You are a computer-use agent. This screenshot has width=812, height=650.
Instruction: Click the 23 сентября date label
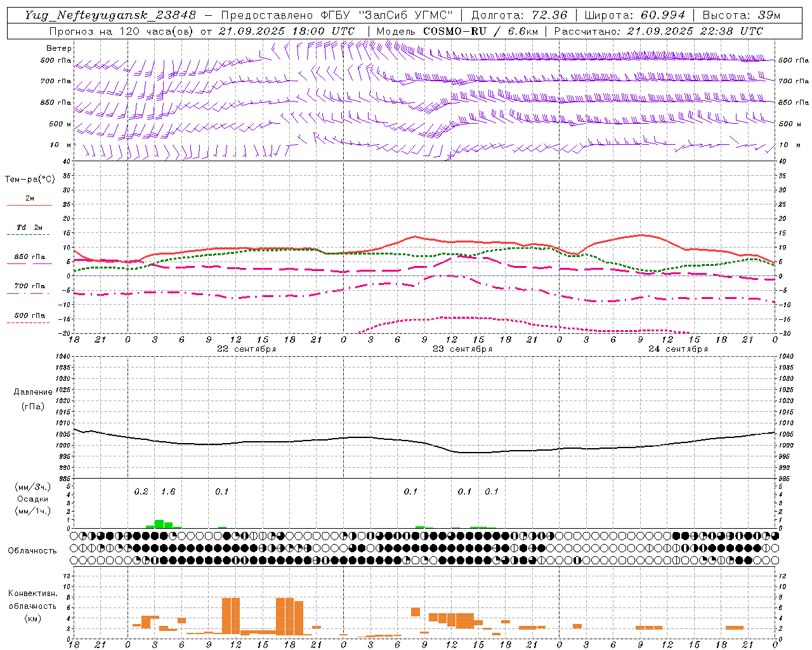tap(462, 349)
